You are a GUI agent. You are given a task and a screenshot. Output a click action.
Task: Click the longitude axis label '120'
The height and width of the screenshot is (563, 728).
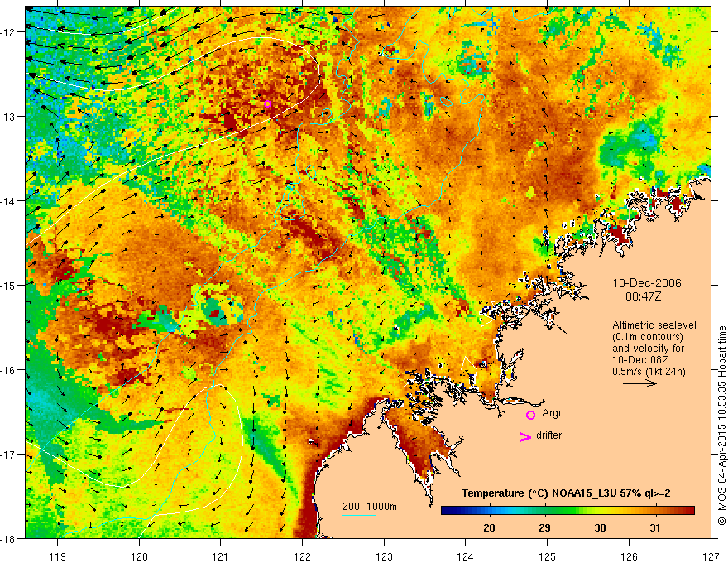(139, 556)
